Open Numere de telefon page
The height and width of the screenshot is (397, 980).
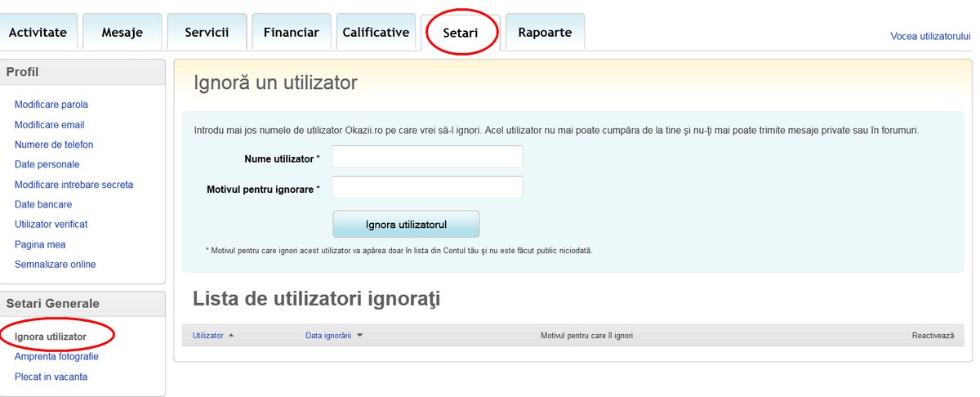[x=54, y=145]
